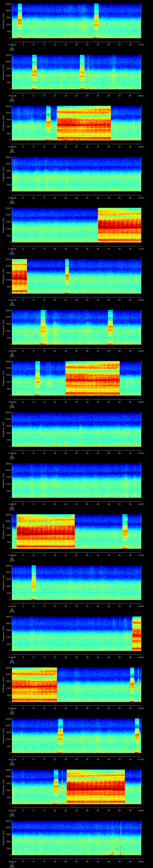This screenshot has width=153, height=868.
Task: Select the long broadband signal in the 6:51:00 spectrogram
Action: click(x=96, y=786)
